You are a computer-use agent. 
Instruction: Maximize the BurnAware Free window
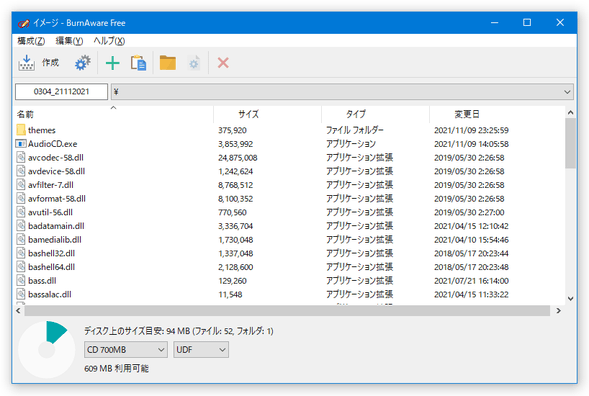(527, 23)
